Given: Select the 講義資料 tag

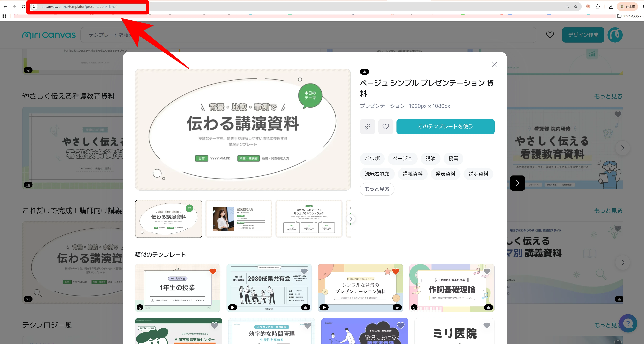Looking at the screenshot, I should tap(413, 174).
